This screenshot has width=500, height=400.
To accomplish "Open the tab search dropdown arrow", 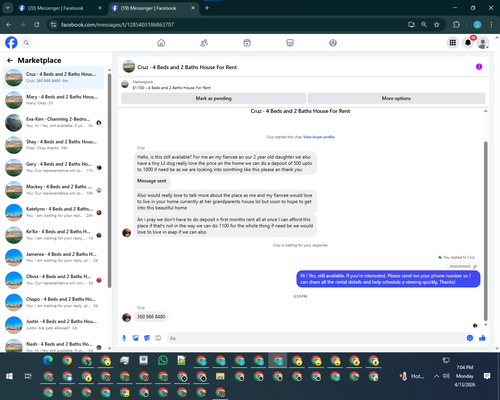I will [x=7, y=8].
